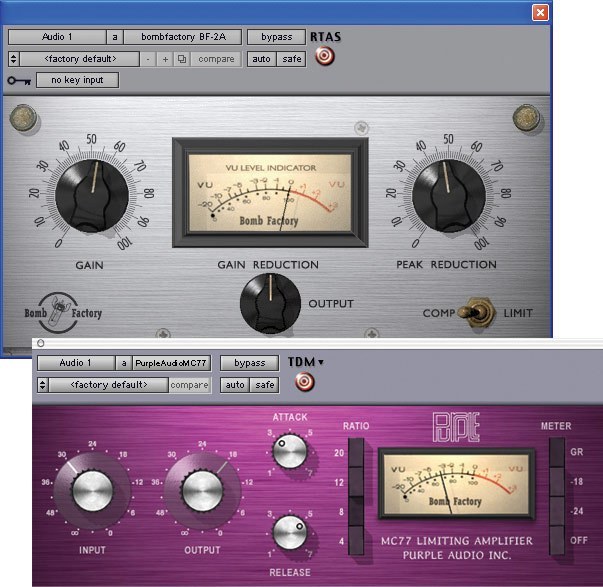Screen dimensions: 603x587
Task: Click the key input key icon
Action: 18,80
